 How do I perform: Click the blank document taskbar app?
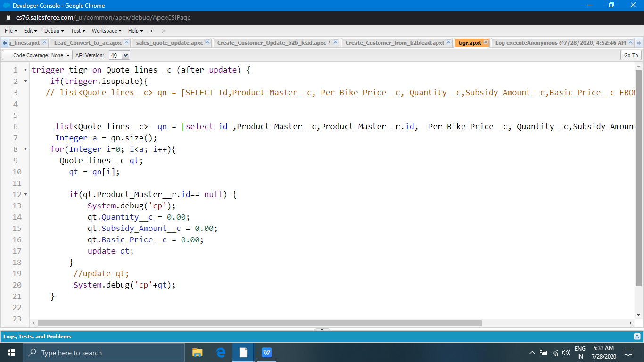coord(243,353)
